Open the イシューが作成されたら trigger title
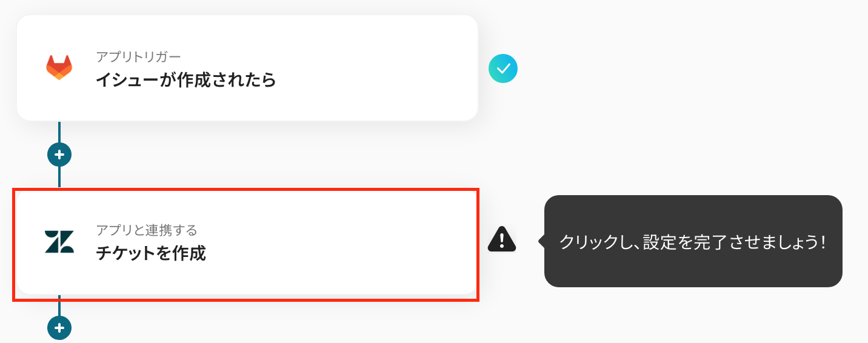This screenshot has width=868, height=343. pyautogui.click(x=186, y=80)
